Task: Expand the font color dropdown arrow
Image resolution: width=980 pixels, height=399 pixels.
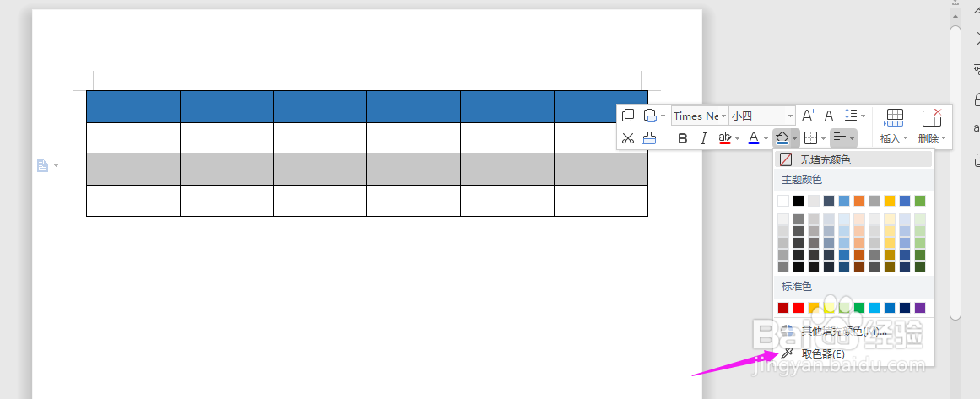Action: 766,138
